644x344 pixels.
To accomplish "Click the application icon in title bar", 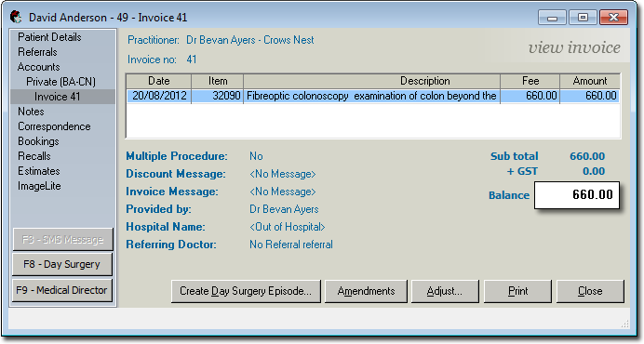I will click(16, 18).
